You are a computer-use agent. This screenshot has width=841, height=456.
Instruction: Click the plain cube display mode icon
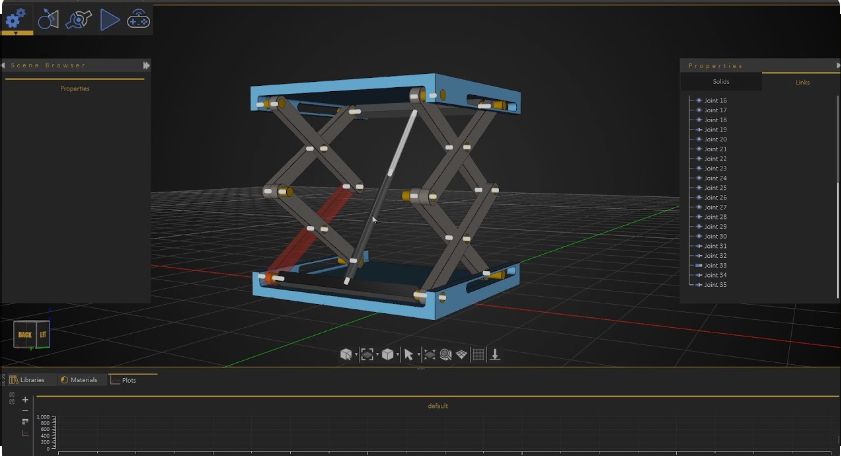click(x=387, y=354)
